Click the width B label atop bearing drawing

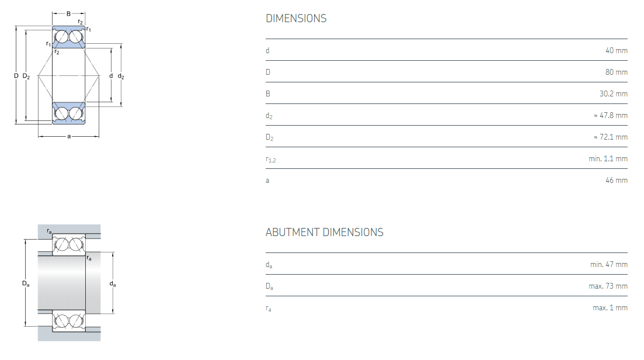[x=68, y=13]
